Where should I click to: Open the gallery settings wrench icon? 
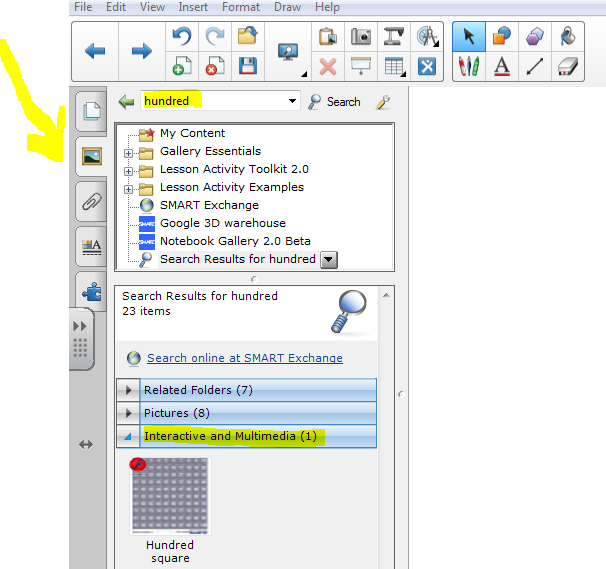(x=383, y=102)
